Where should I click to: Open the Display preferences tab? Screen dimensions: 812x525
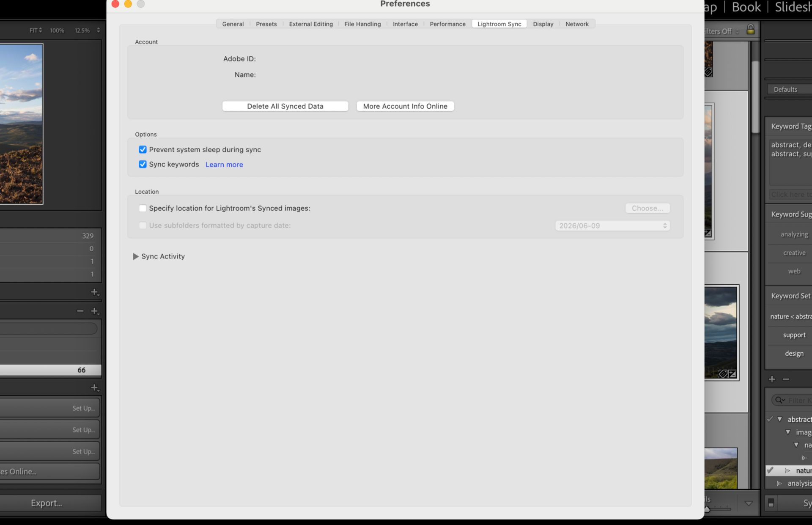(x=543, y=24)
